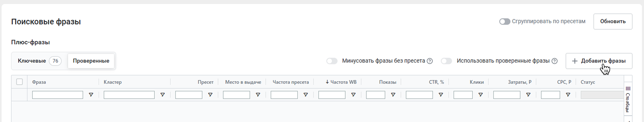Open filter menu for CTR, % column

click(x=441, y=95)
